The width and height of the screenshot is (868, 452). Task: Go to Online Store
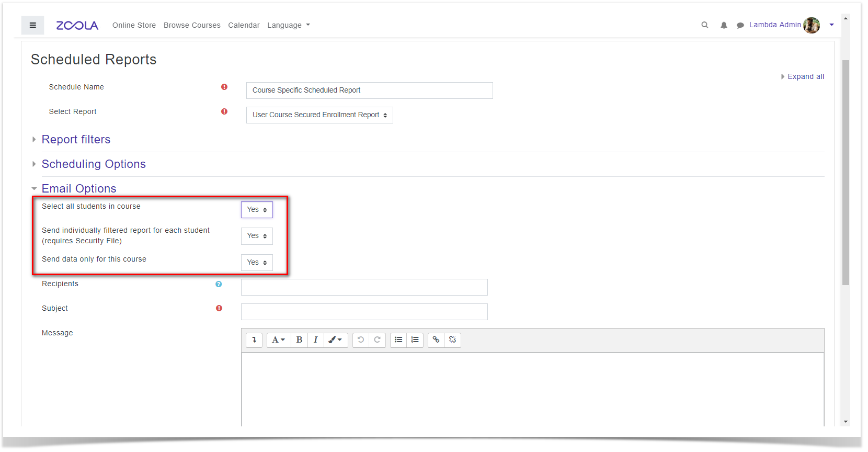pyautogui.click(x=134, y=25)
